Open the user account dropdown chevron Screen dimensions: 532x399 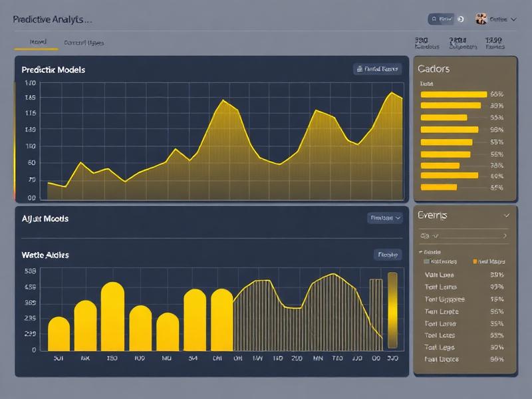[x=513, y=20]
